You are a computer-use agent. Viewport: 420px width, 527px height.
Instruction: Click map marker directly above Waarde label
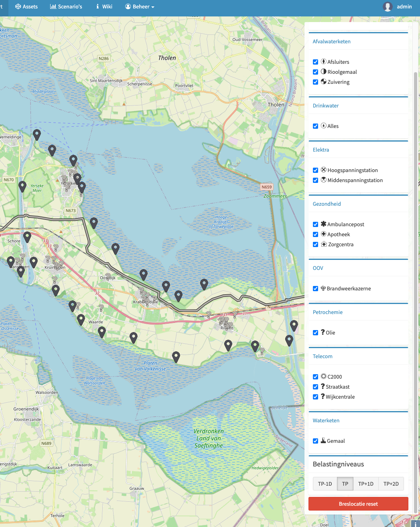(81, 320)
